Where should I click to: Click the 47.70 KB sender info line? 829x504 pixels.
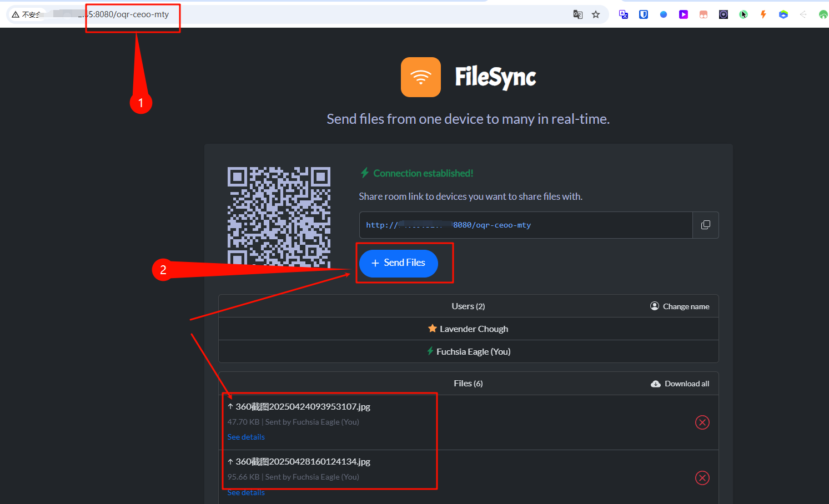click(293, 422)
